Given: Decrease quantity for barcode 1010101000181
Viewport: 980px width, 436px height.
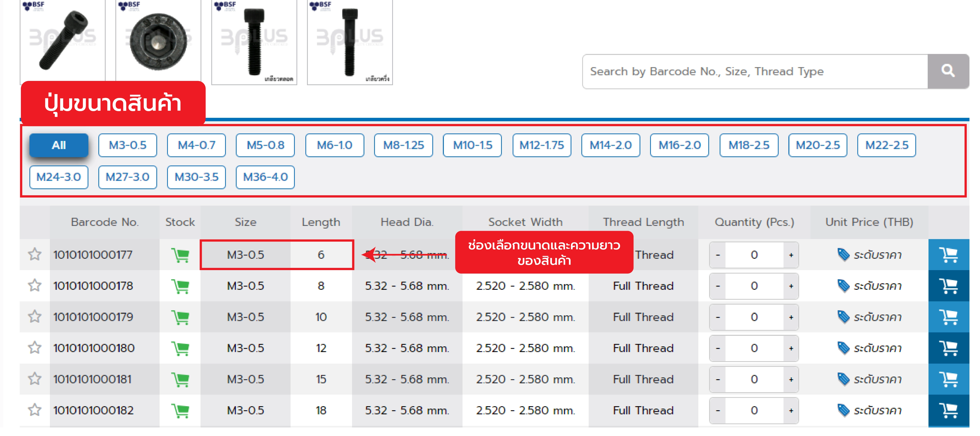Looking at the screenshot, I should [717, 379].
